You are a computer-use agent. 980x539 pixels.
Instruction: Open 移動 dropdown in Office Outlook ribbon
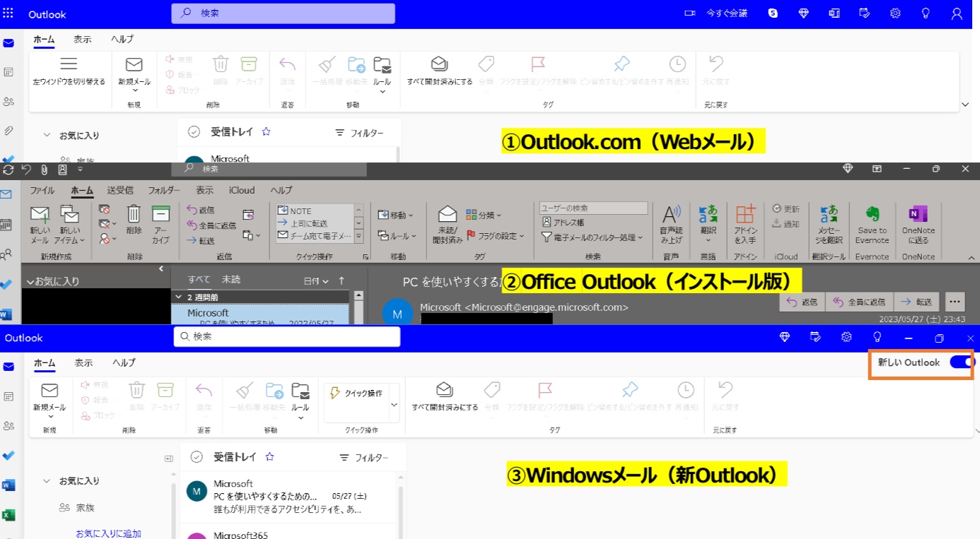coord(396,215)
